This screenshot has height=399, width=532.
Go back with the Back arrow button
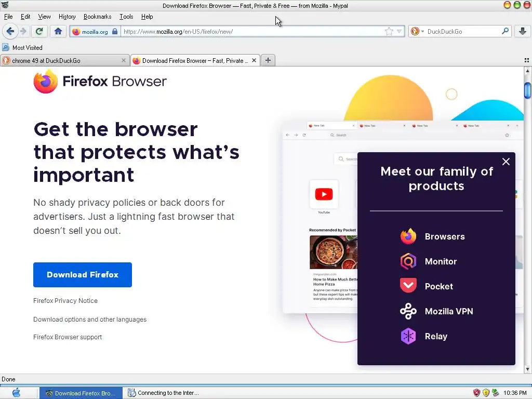10,32
